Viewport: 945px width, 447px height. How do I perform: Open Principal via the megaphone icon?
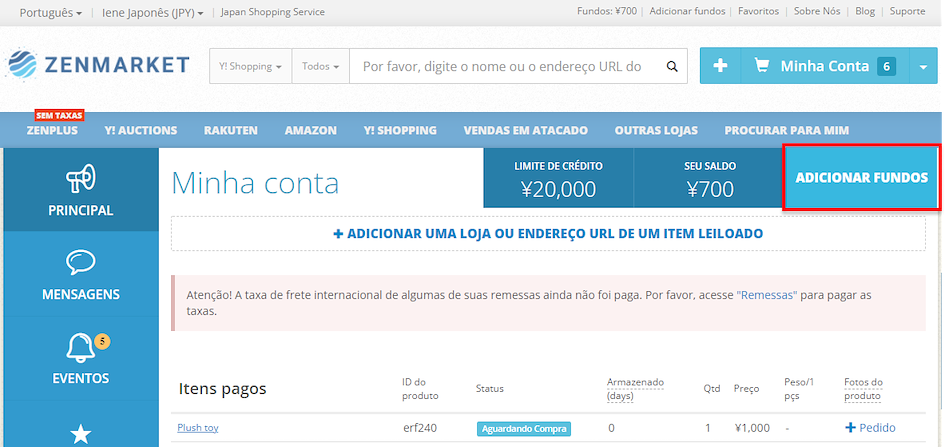81,179
